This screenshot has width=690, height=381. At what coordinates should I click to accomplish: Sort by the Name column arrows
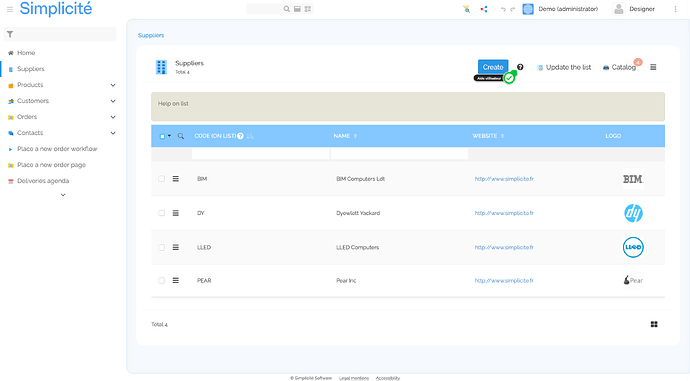(355, 136)
